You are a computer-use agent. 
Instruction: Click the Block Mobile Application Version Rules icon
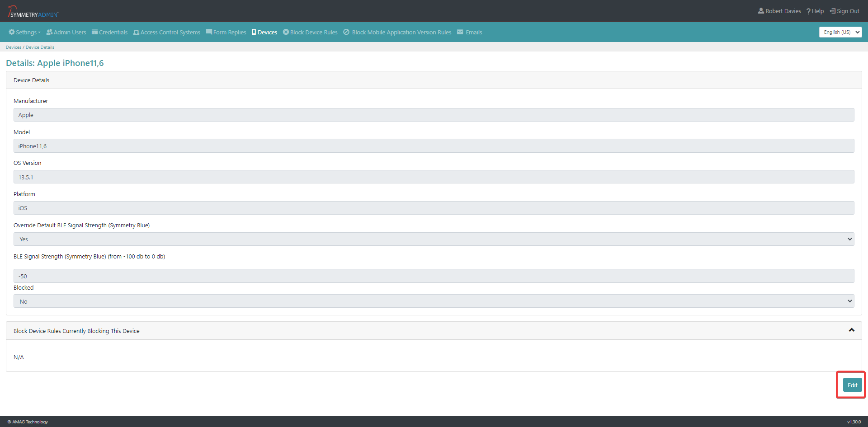pos(346,32)
